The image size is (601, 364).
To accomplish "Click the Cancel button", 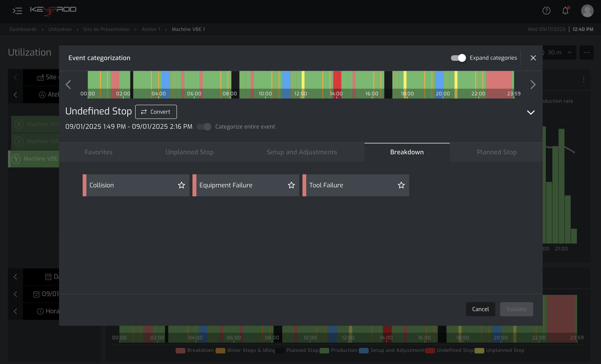I will point(480,309).
